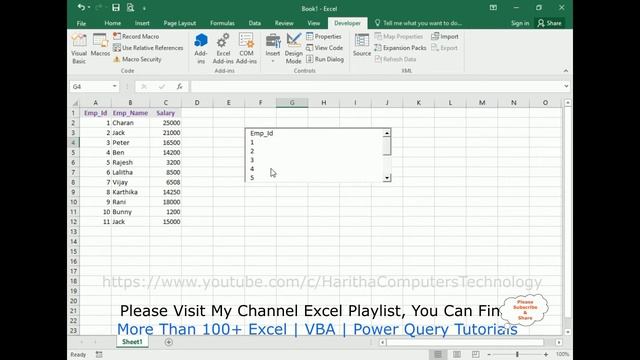Image resolution: width=640 pixels, height=360 pixels.
Task: Switch to the Data tab
Action: [x=254, y=23]
